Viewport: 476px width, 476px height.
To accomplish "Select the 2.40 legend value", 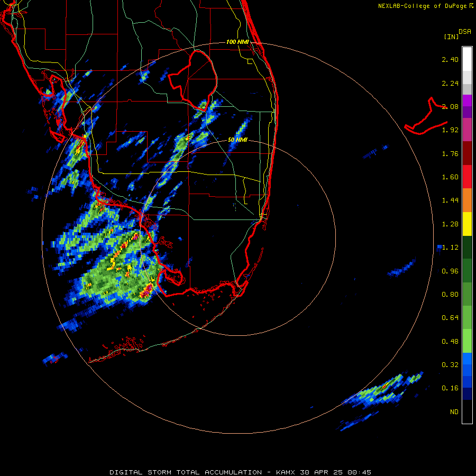I will coord(450,59).
